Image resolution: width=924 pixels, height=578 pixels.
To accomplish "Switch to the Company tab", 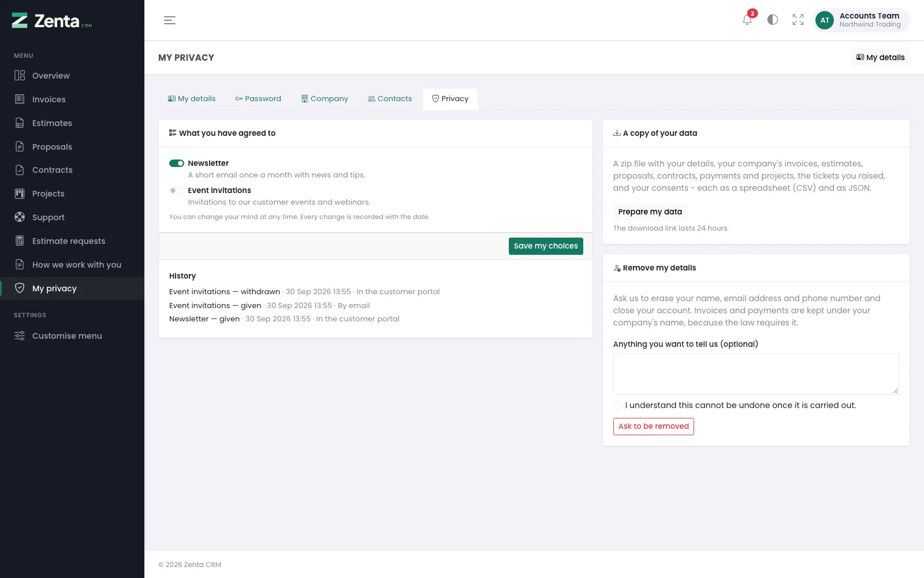I will click(325, 99).
